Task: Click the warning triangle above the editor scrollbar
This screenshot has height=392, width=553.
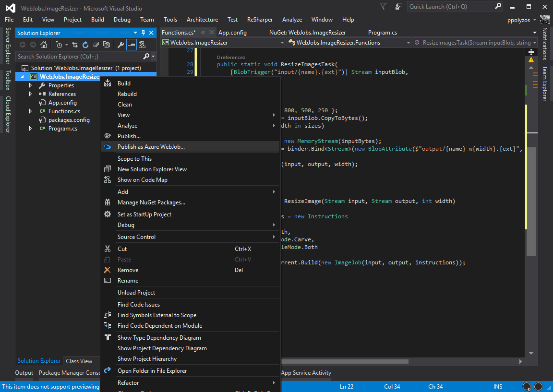Action: point(531,59)
